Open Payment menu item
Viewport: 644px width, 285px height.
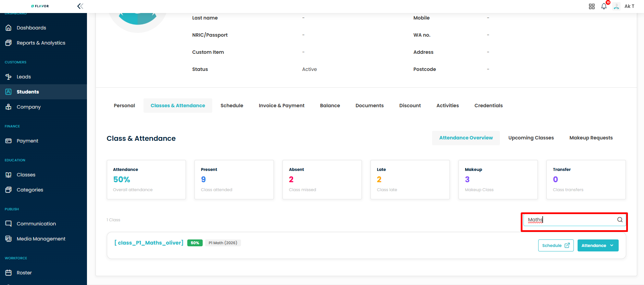tap(43, 141)
